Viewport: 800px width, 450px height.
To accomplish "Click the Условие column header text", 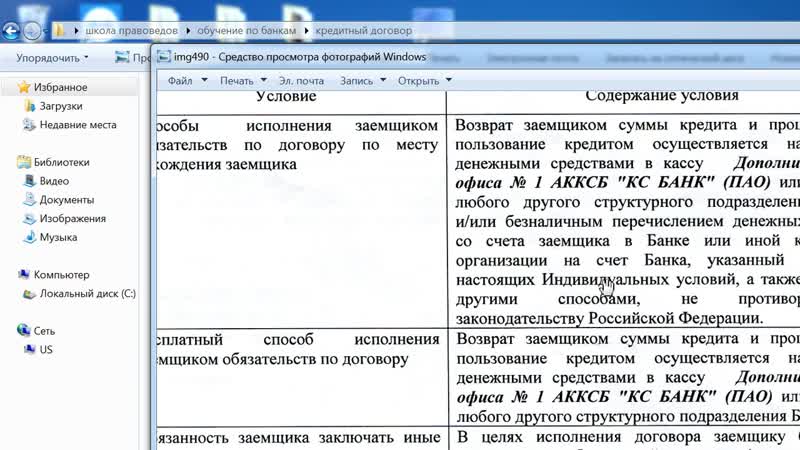I will point(286,96).
